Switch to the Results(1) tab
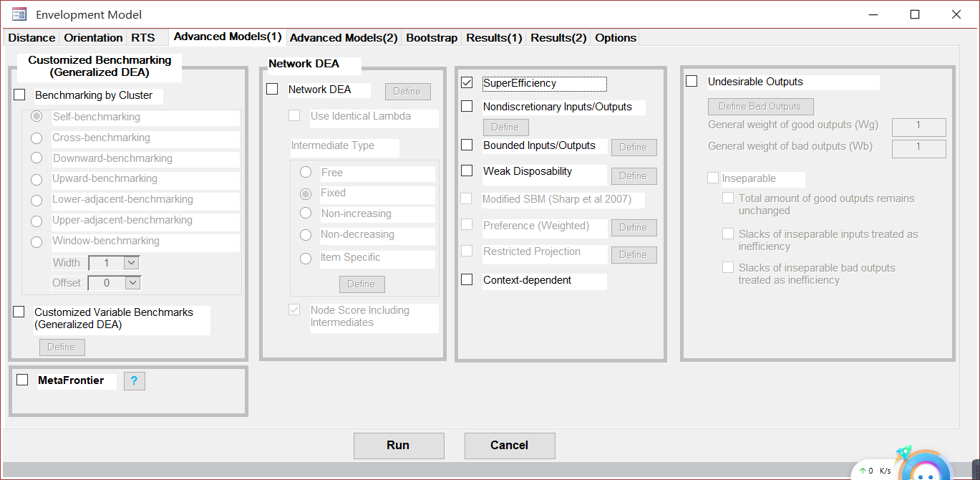Image resolution: width=980 pixels, height=480 pixels. (x=493, y=37)
